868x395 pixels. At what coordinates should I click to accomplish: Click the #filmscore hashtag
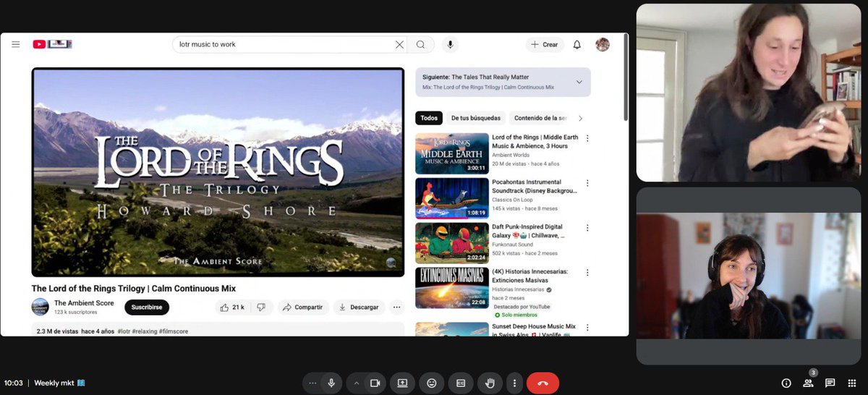tap(174, 331)
